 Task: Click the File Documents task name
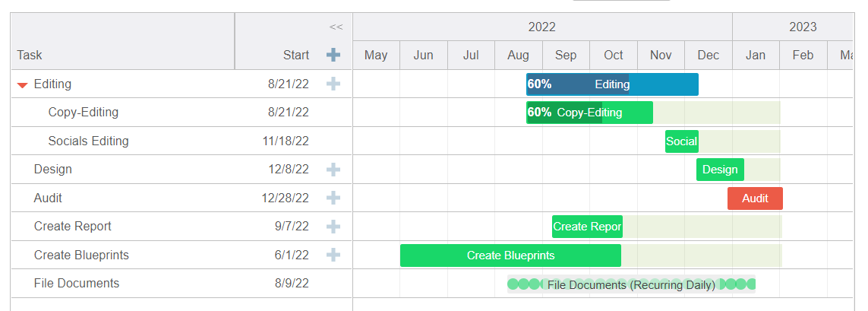pos(77,284)
